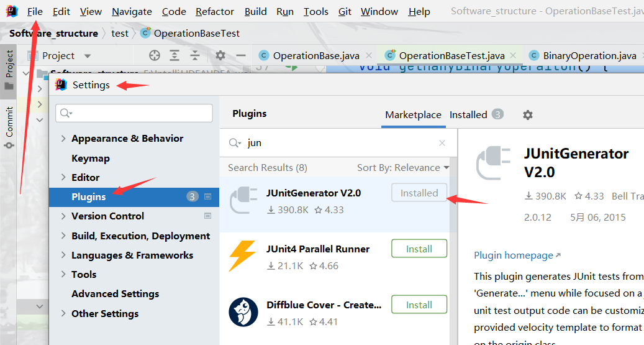Expand Other Settings

point(63,313)
